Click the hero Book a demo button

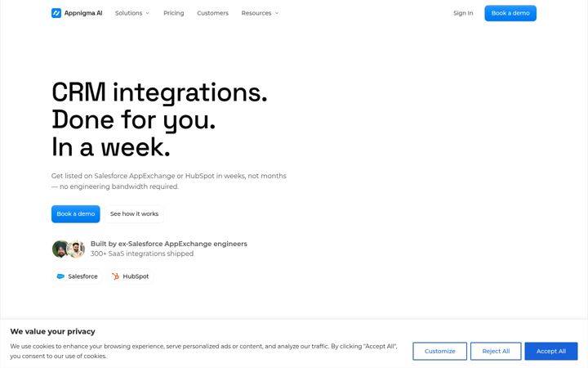click(76, 213)
